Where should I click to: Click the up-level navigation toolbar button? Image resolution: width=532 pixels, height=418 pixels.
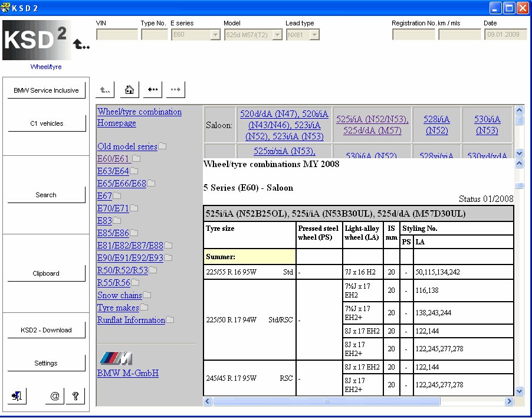[105, 90]
